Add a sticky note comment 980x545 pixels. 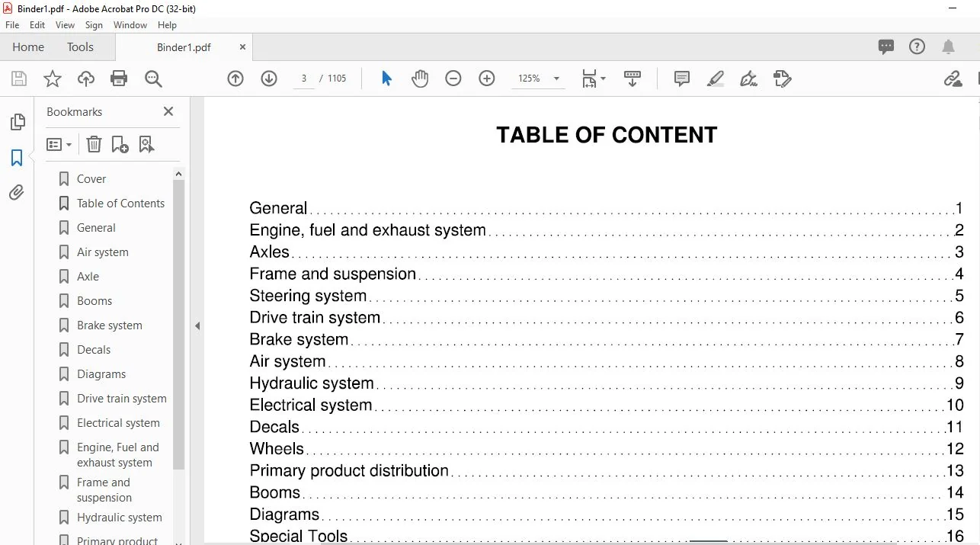click(x=682, y=79)
